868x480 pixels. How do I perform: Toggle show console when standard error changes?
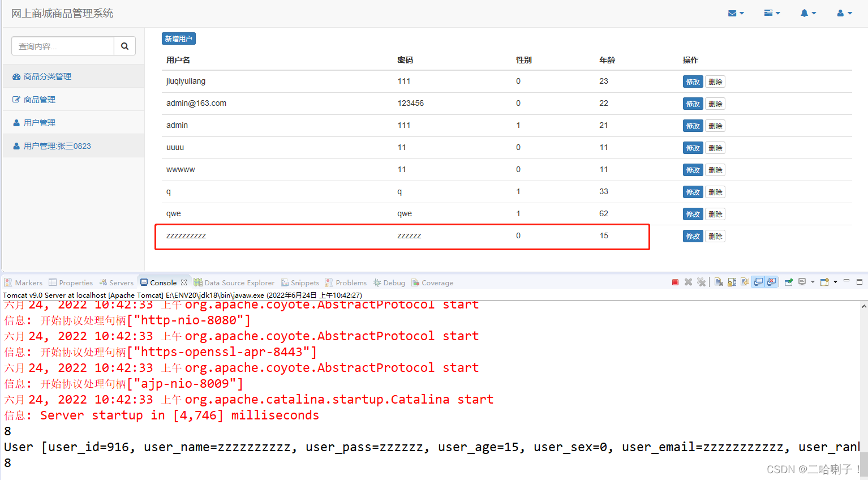coord(771,282)
